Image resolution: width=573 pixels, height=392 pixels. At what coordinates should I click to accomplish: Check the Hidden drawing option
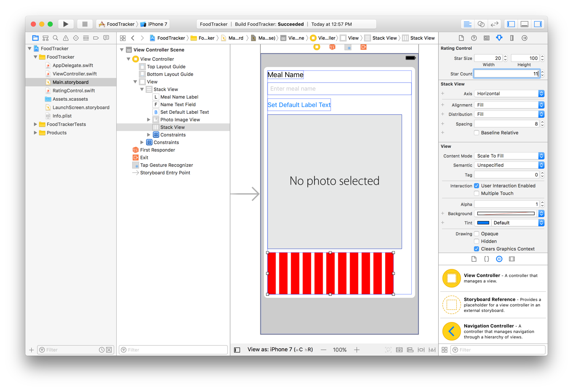coord(477,242)
